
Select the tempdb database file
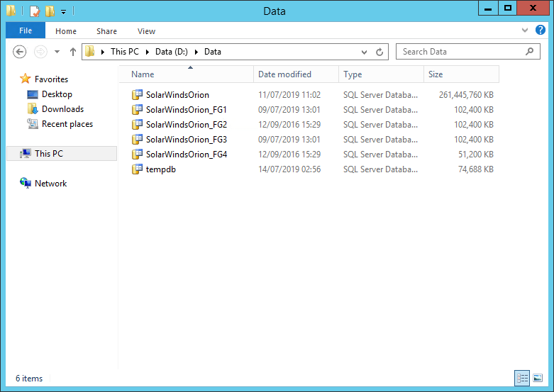click(x=161, y=169)
